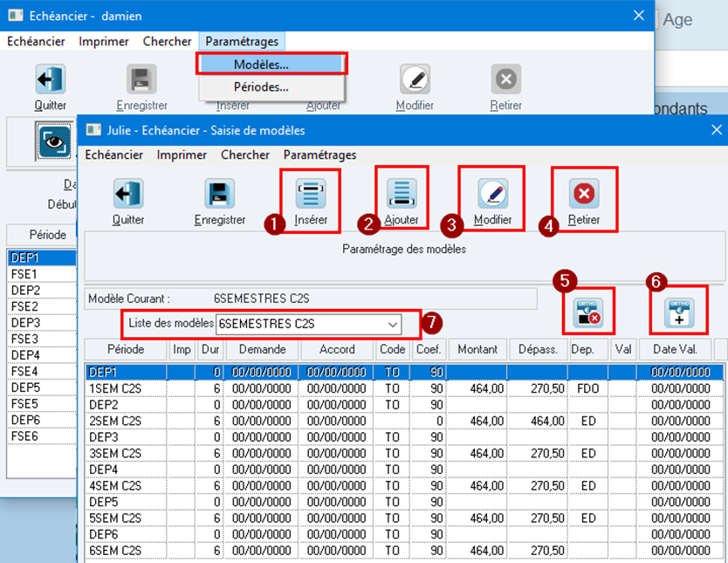
Task: Click the Montant column header
Action: click(x=477, y=349)
